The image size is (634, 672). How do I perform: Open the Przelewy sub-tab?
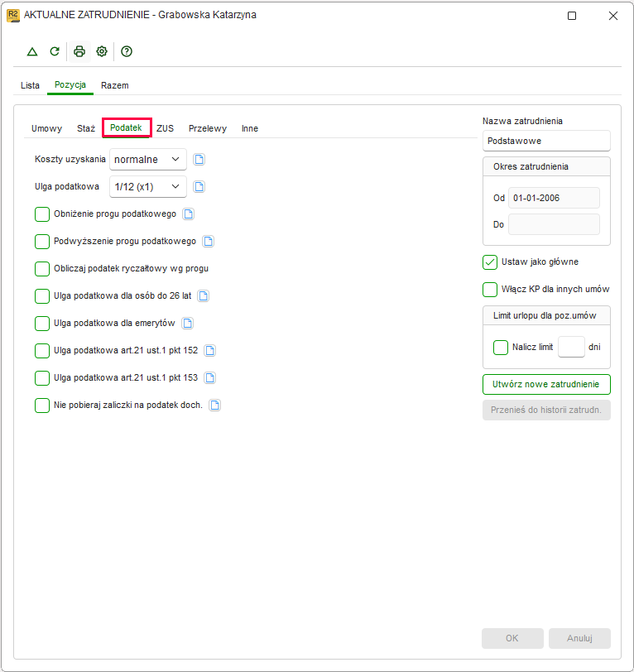(208, 128)
